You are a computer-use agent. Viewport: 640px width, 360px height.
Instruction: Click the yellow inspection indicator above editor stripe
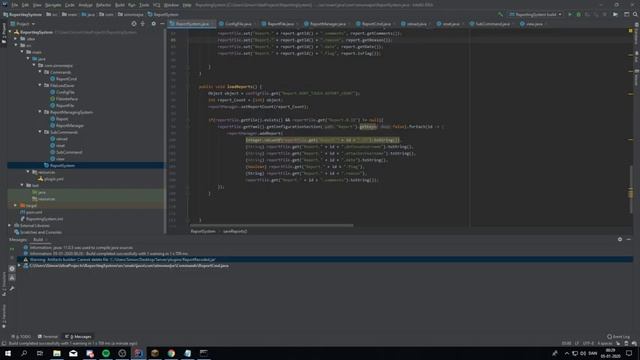click(631, 31)
